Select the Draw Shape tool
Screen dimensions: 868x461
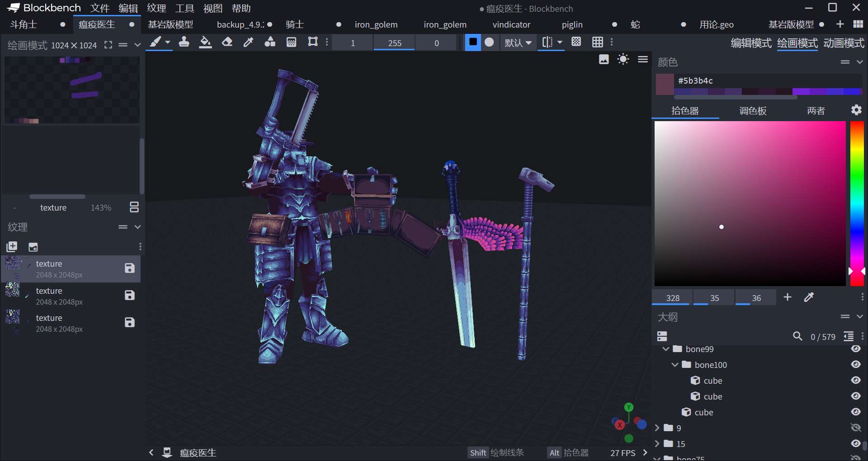point(270,42)
